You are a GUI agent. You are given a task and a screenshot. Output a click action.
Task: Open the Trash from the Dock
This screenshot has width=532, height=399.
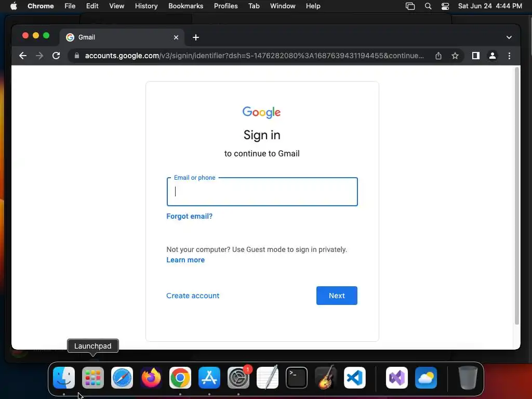pos(468,378)
